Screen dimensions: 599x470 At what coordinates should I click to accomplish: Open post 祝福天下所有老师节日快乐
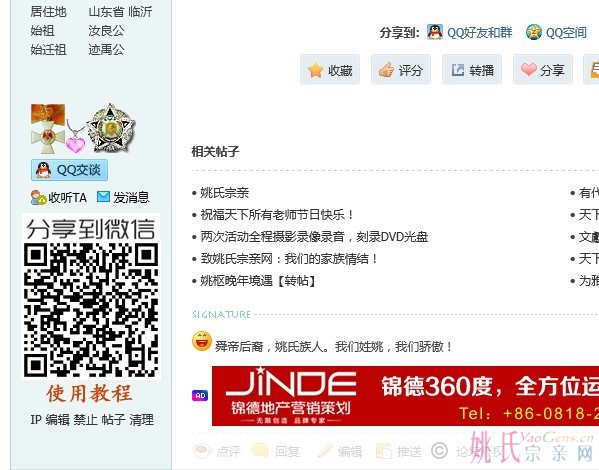coord(277,215)
